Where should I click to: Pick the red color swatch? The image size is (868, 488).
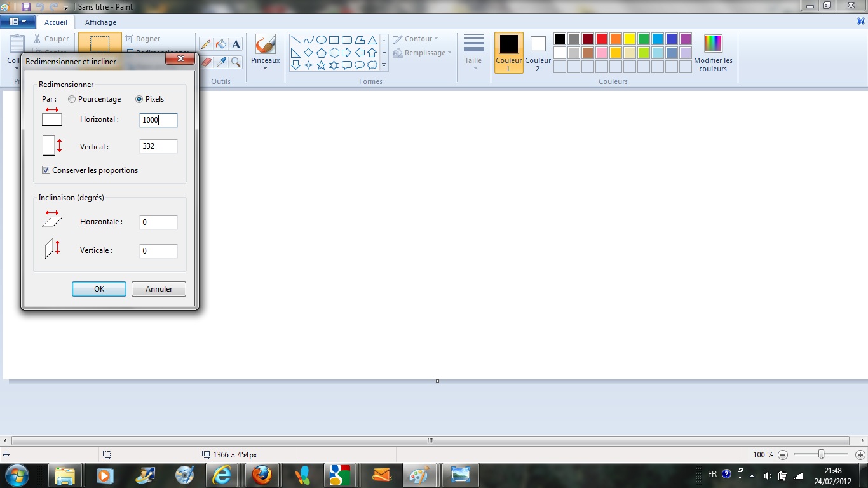(x=602, y=39)
